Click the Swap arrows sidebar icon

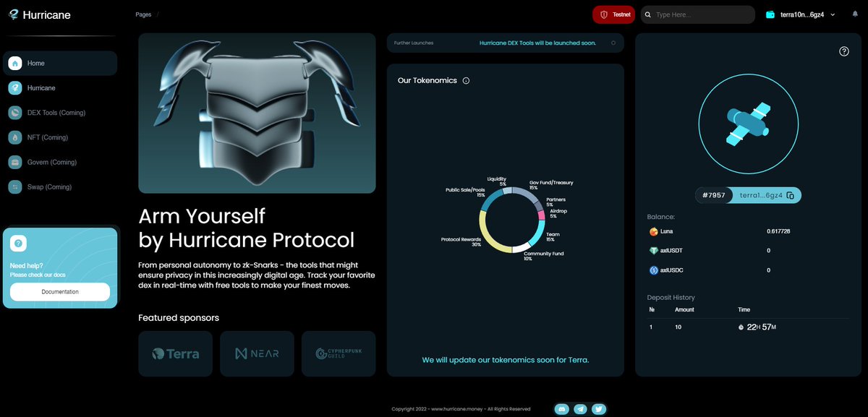(15, 186)
